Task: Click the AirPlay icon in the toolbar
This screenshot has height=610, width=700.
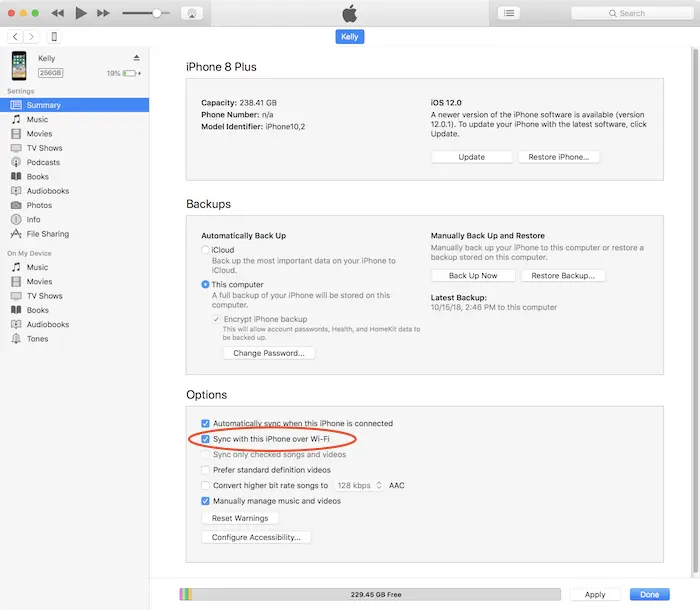Action: 194,13
